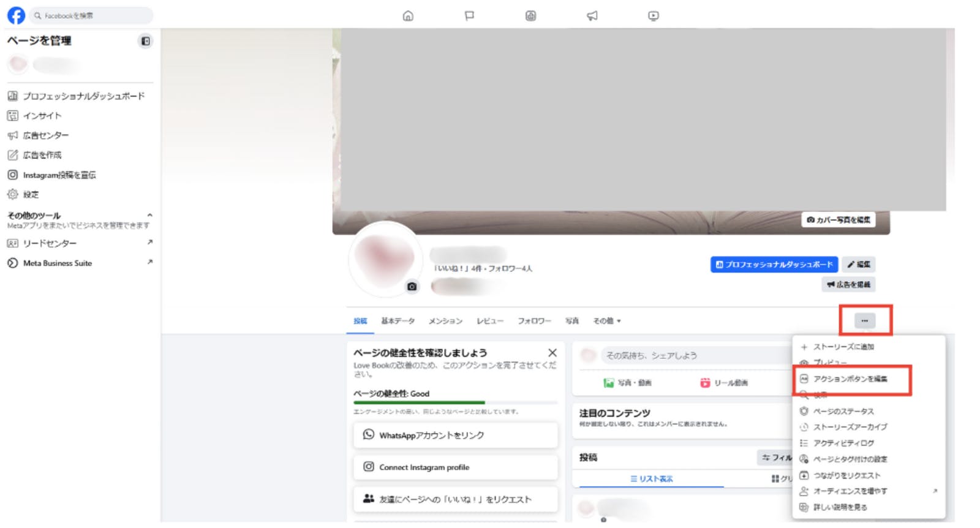This screenshot has width=980, height=528.
Task: Click the tag settings icon beside ページとタグ付けの設定
Action: 804,459
